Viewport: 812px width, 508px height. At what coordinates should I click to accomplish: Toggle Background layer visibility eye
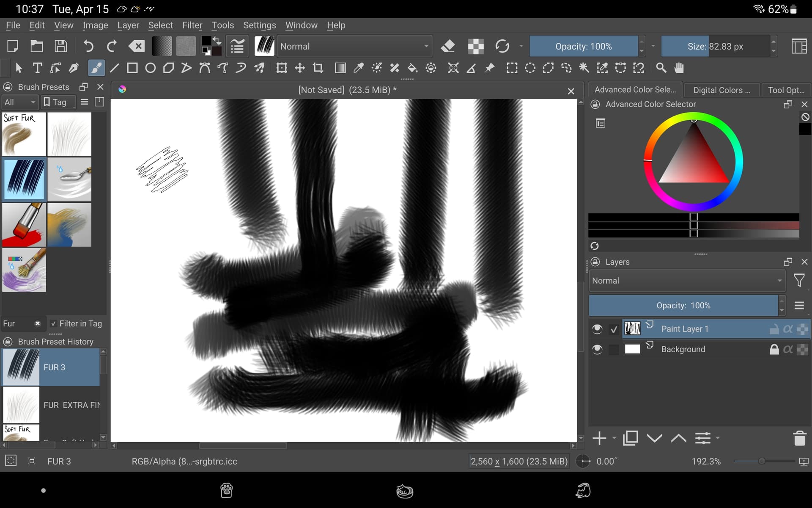coord(597,349)
